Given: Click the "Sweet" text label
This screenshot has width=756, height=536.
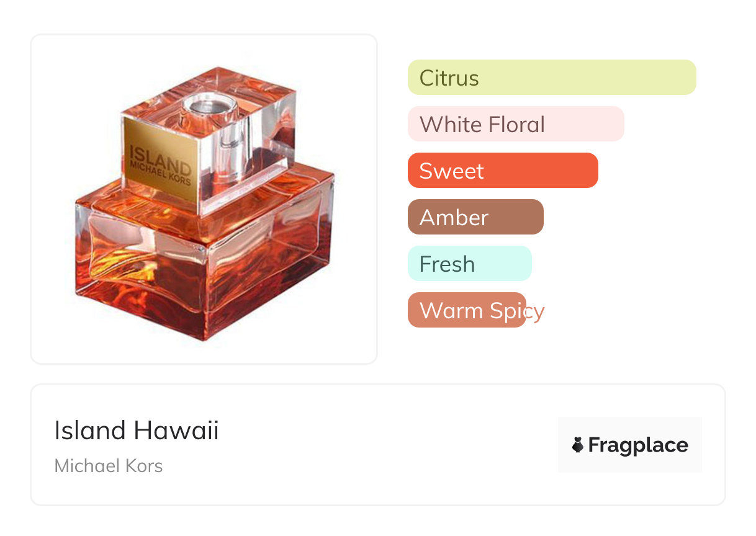Looking at the screenshot, I should pyautogui.click(x=451, y=171).
